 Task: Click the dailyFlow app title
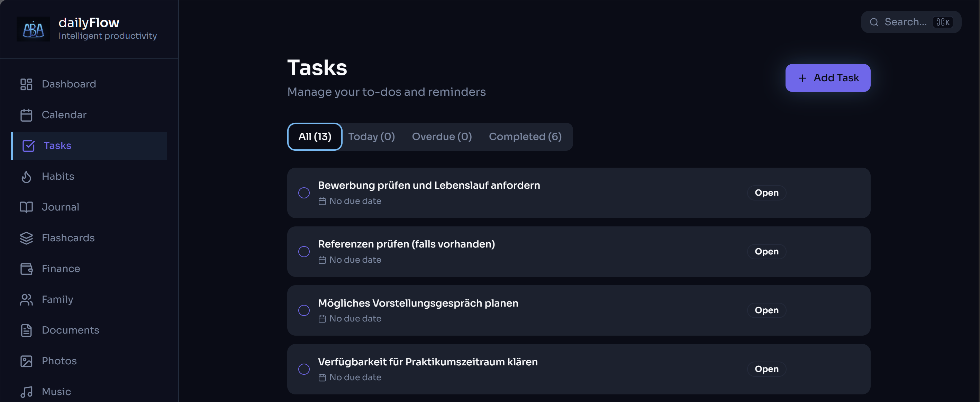click(x=89, y=23)
